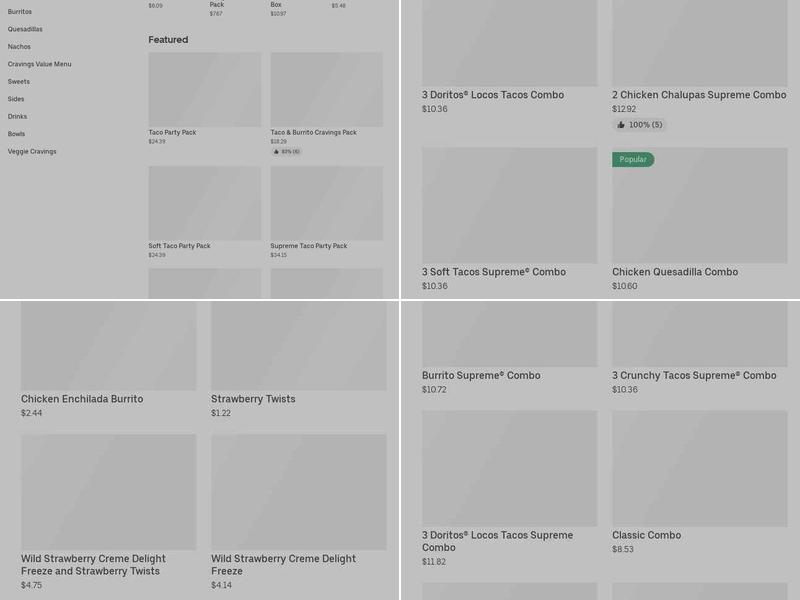Image resolution: width=800 pixels, height=600 pixels.
Task: Open the Burritos menu category
Action: point(20,12)
